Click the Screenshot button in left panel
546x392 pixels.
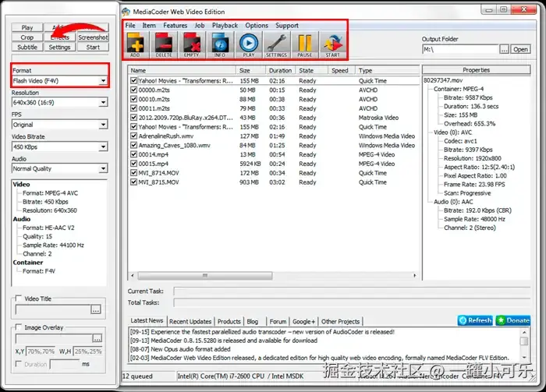(x=93, y=37)
